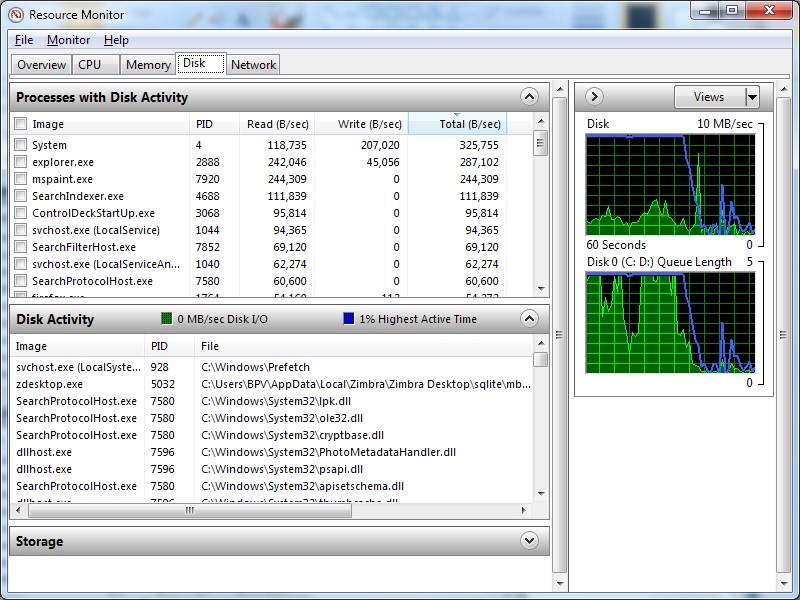Check the svchost.exe (LocalServiceAn...) checkbox
This screenshot has height=600, width=800.
[20, 264]
